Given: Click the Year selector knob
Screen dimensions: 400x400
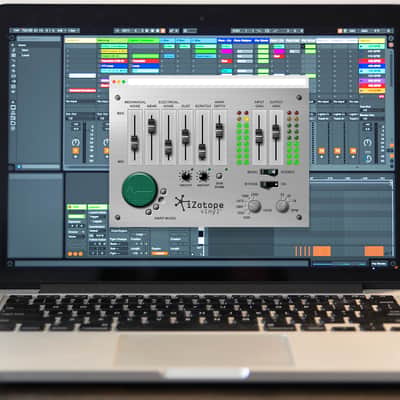Looking at the screenshot, I should point(254,206).
